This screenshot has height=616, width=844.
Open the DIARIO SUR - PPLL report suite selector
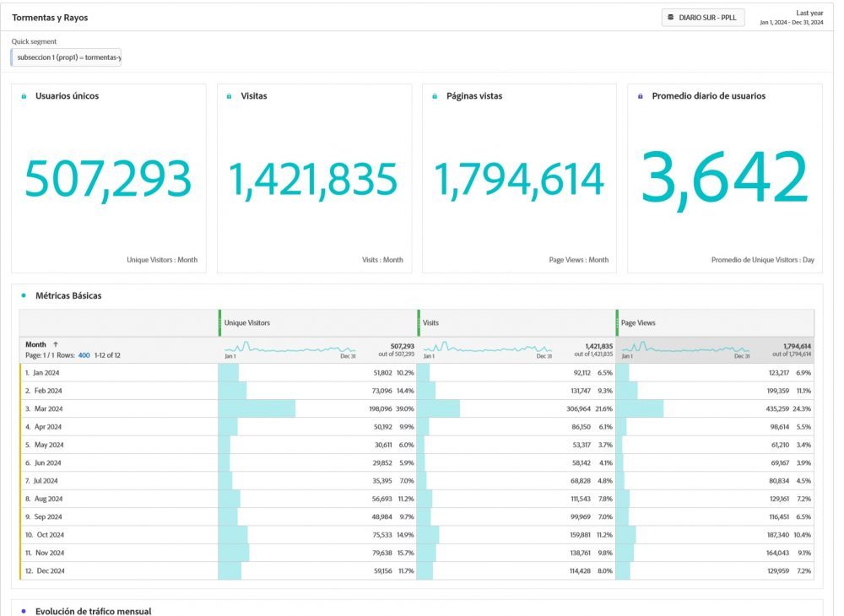tap(703, 17)
